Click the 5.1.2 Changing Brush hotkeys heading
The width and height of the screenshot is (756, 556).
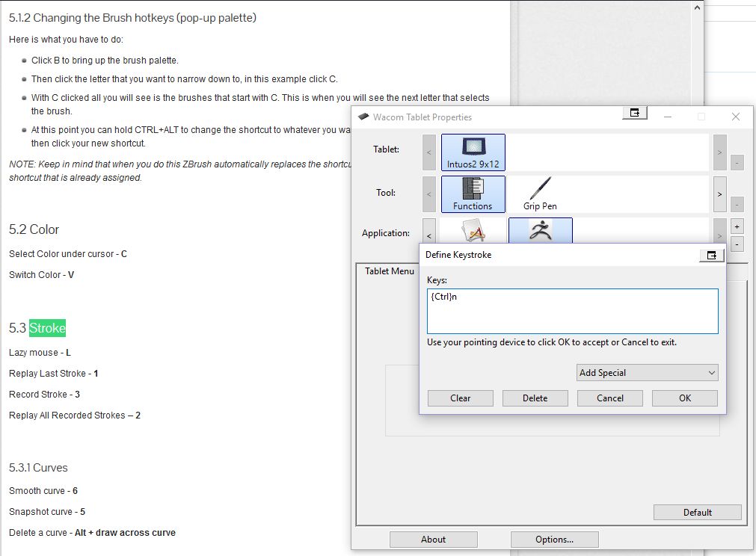point(132,18)
